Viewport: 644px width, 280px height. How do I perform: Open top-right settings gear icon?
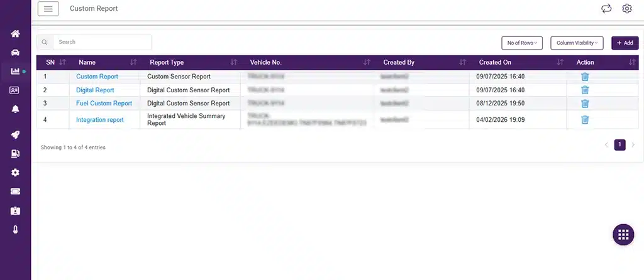(x=627, y=9)
